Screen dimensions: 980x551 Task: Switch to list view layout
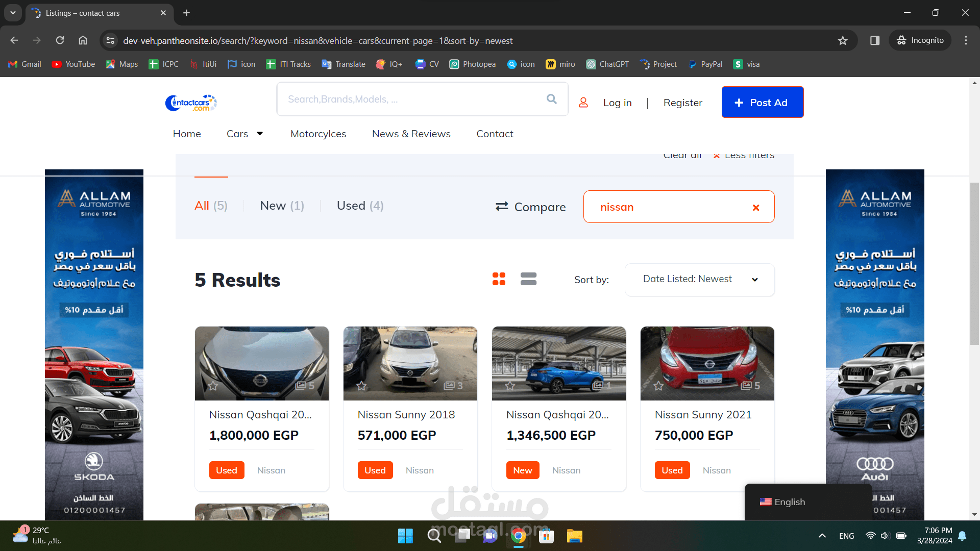528,279
